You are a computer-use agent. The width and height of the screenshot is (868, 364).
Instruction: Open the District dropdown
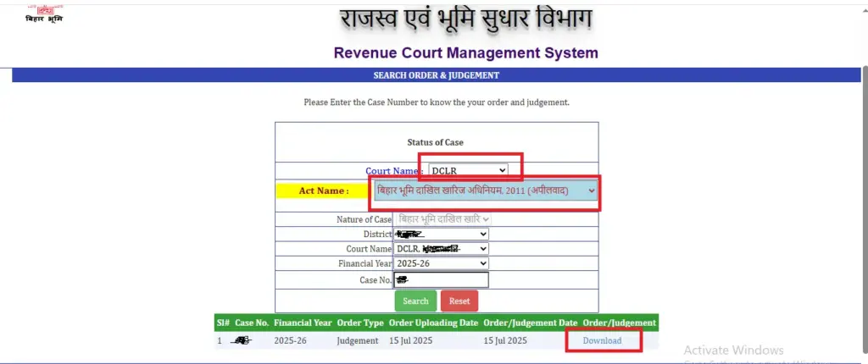point(441,234)
